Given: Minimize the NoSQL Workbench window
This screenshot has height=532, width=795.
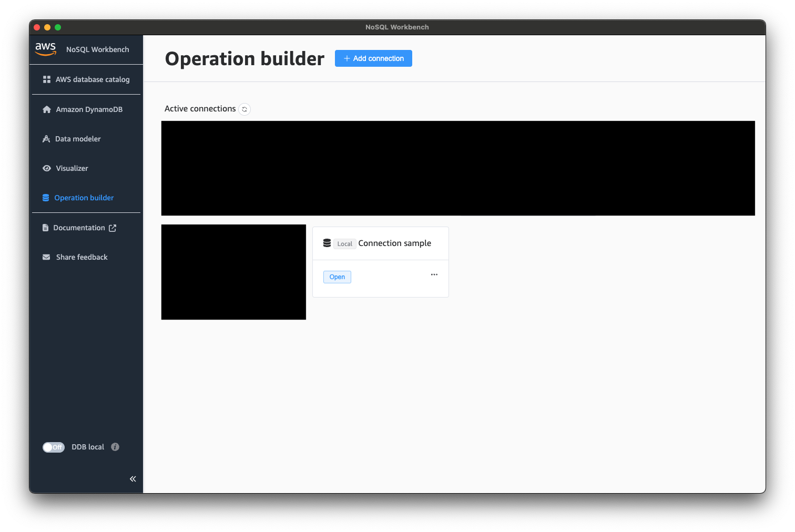Looking at the screenshot, I should tap(47, 27).
